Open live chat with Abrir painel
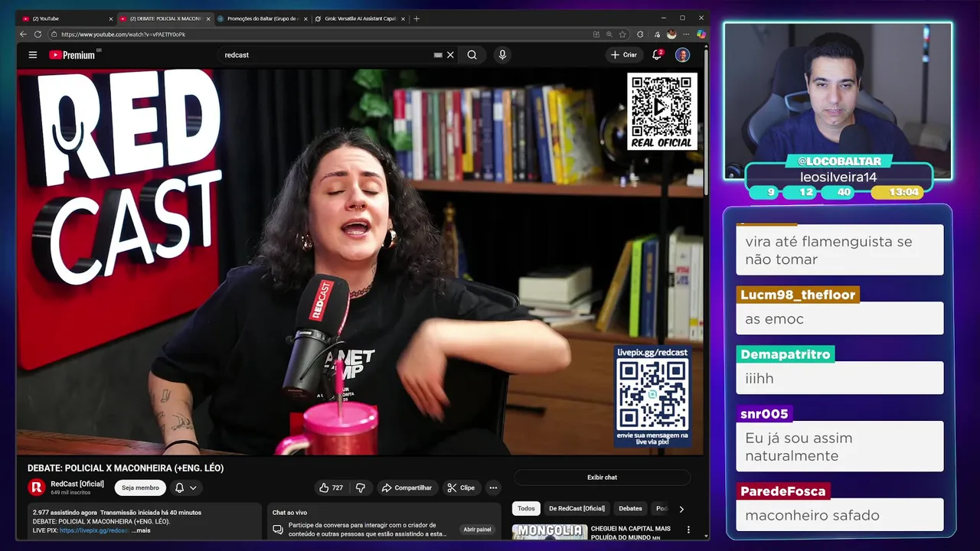This screenshot has height=551, width=980. pos(477,530)
